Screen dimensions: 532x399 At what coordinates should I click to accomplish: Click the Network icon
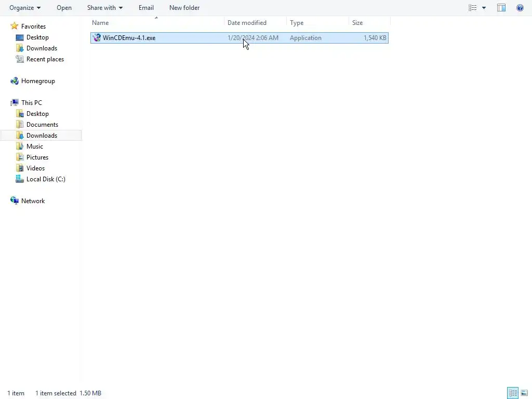click(14, 201)
